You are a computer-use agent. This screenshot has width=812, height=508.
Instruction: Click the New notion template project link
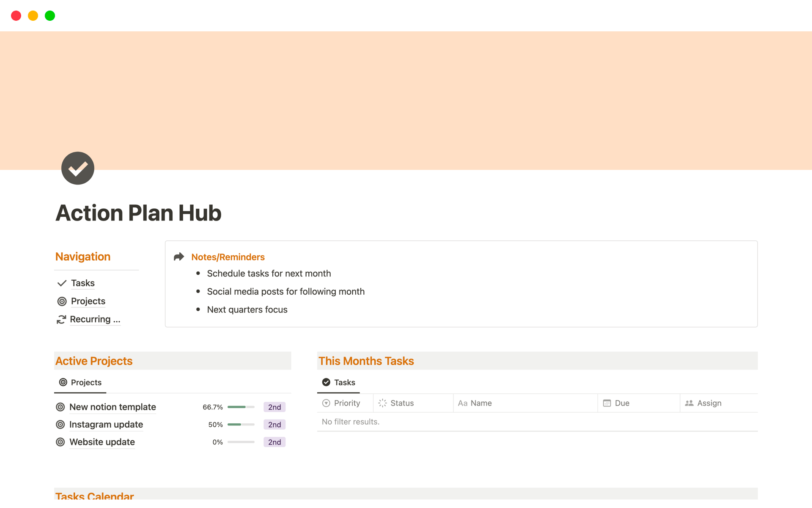[x=112, y=406]
